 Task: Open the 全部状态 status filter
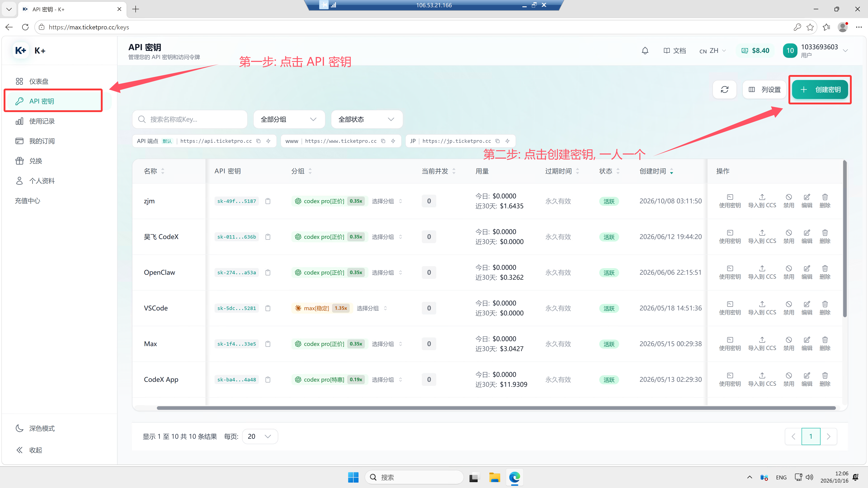pos(367,119)
